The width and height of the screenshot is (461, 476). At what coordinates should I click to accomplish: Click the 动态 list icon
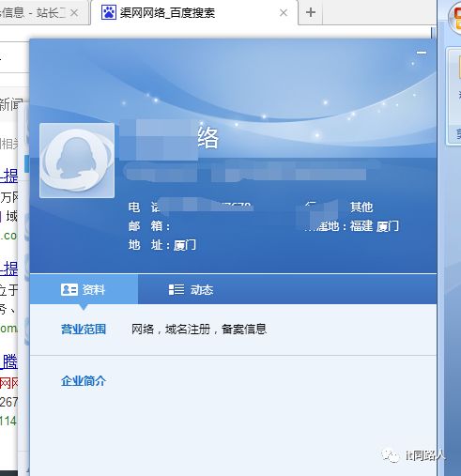[177, 290]
